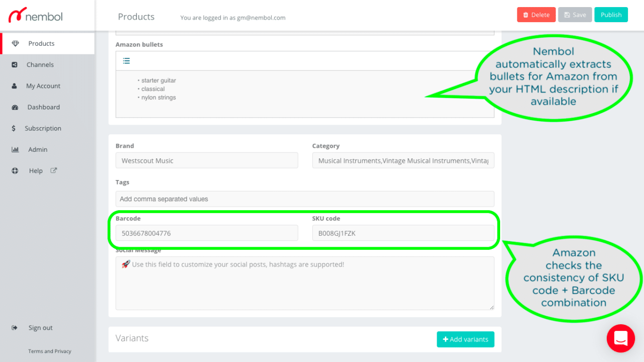Click the Tags input field

pyautogui.click(x=305, y=199)
